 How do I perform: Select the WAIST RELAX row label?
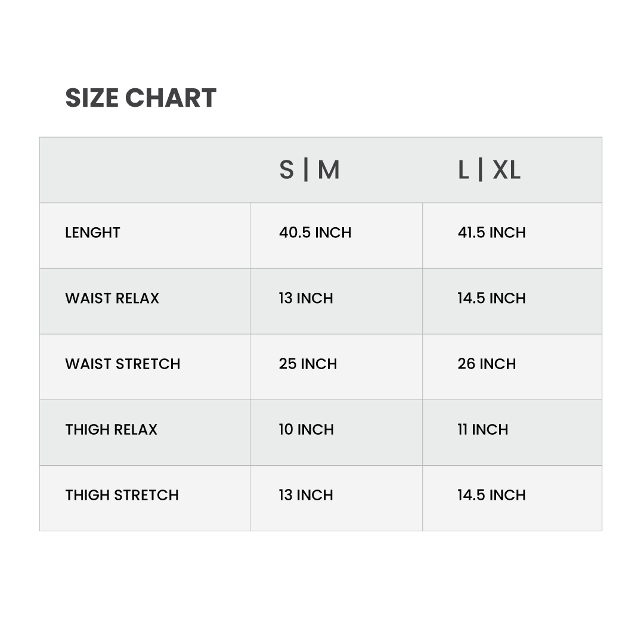tap(112, 298)
